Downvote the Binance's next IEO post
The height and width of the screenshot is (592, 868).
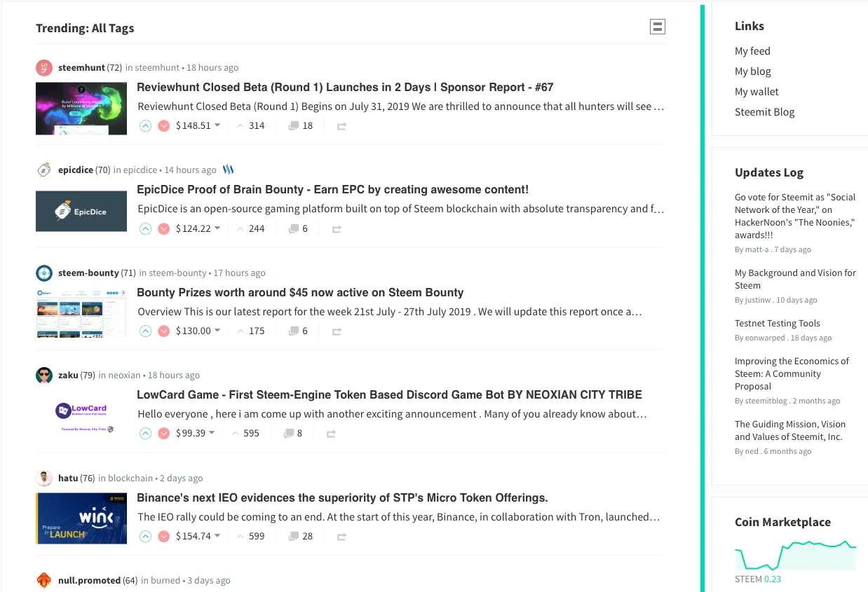tap(164, 537)
